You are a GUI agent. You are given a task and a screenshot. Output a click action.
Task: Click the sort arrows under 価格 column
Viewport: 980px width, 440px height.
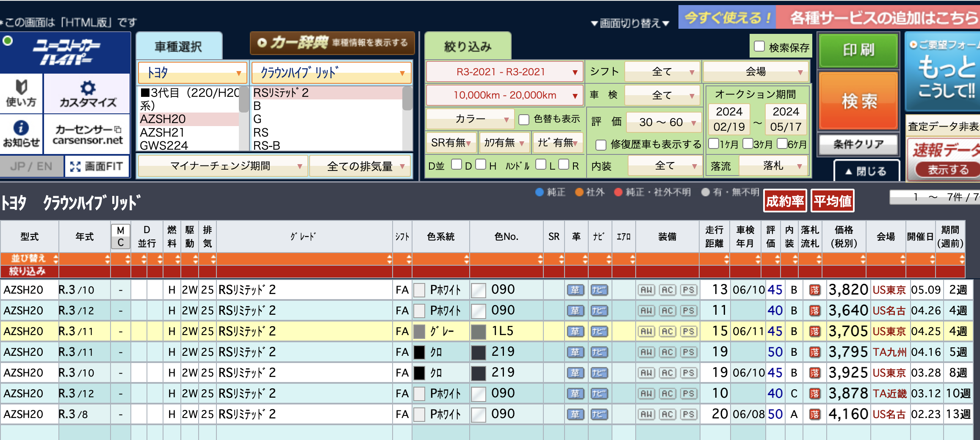[x=863, y=259]
